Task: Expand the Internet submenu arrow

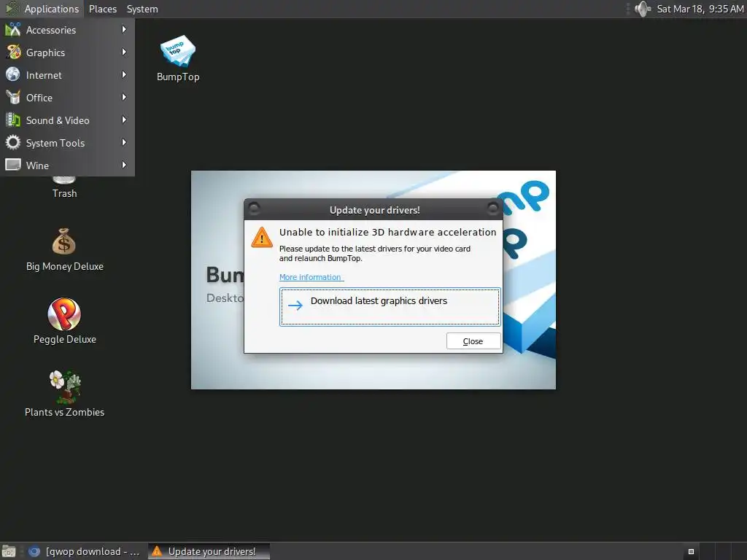Action: coord(124,75)
